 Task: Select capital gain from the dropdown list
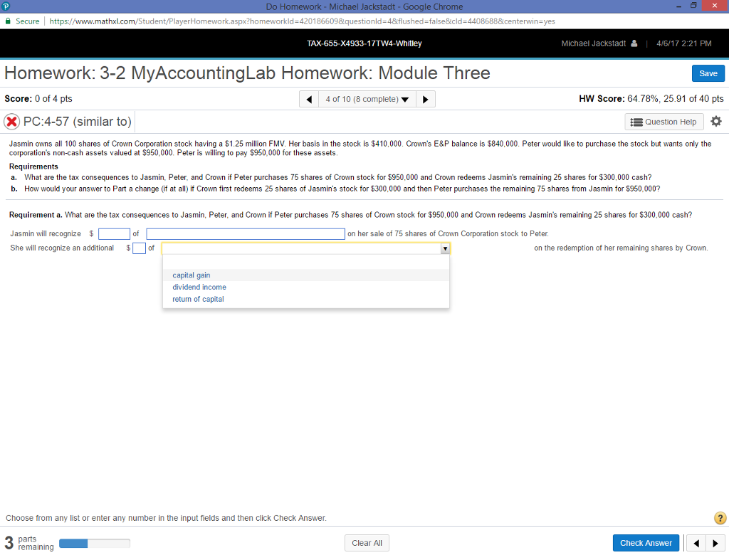click(191, 275)
